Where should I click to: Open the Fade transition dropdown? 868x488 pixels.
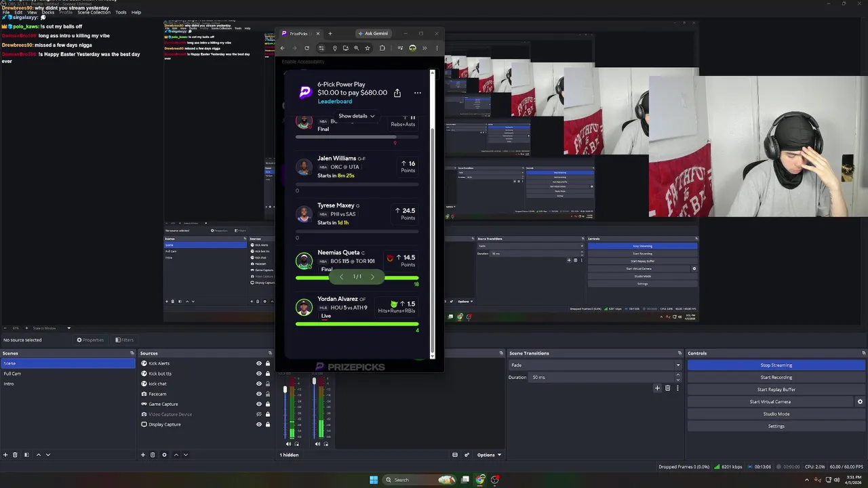(x=595, y=365)
